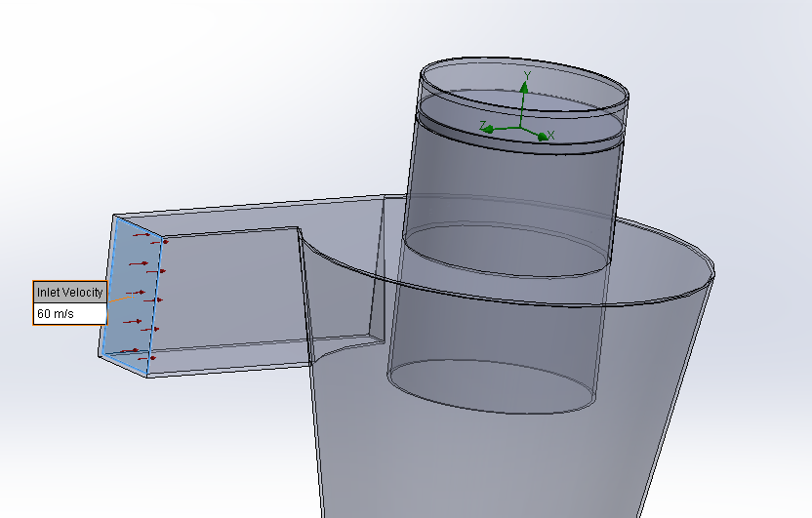Click the 60 m/s value field
Viewport: 812px width, 518px height.
[70, 313]
